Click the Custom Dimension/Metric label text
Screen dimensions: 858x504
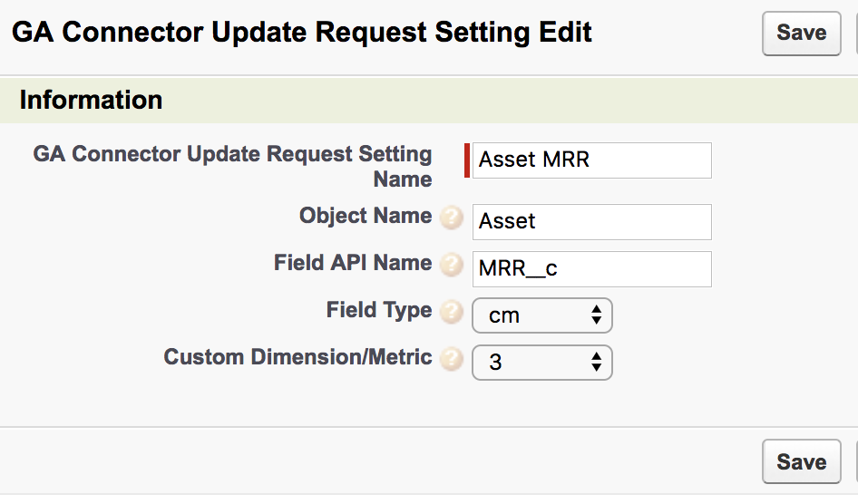point(297,358)
